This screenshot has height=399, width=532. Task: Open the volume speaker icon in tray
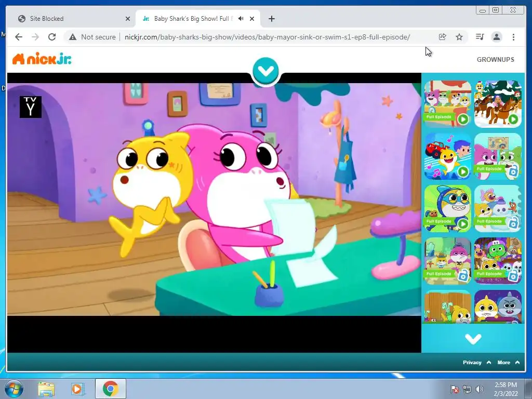pyautogui.click(x=480, y=389)
